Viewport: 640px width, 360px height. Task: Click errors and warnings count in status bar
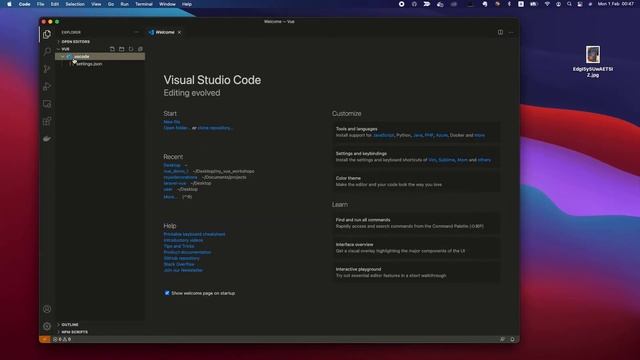62,339
